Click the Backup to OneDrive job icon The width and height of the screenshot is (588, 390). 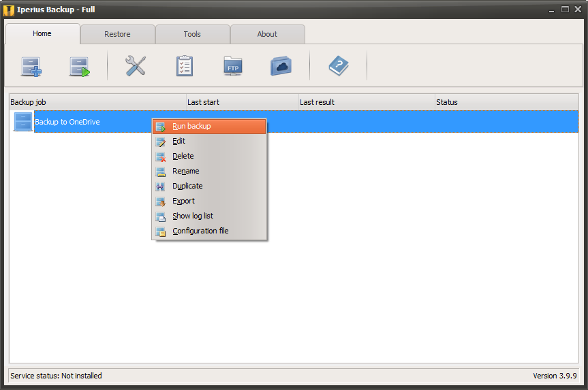pos(23,122)
